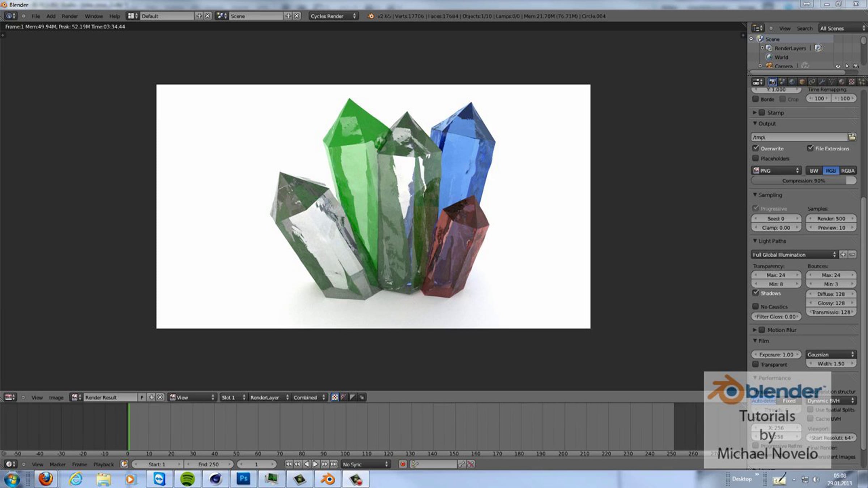The height and width of the screenshot is (488, 868).
Task: Click the Blender taskbar icon
Action: tap(328, 479)
